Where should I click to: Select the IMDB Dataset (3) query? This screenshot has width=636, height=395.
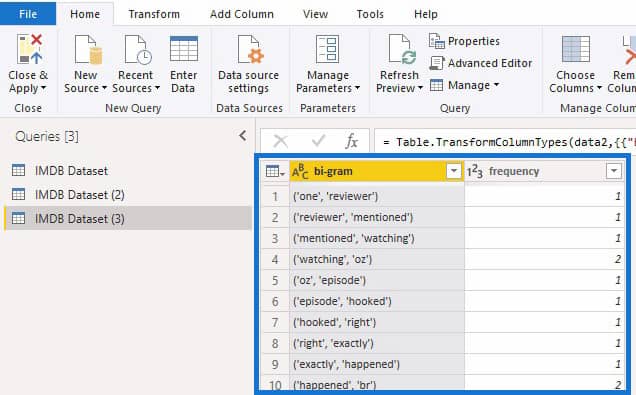(x=128, y=218)
